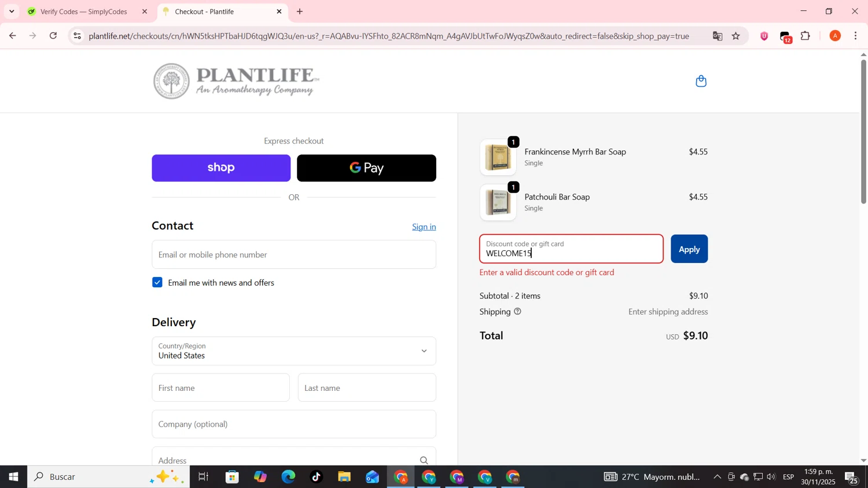Open the Extensions puzzle icon
Viewport: 868px width, 488px height.
point(806,36)
